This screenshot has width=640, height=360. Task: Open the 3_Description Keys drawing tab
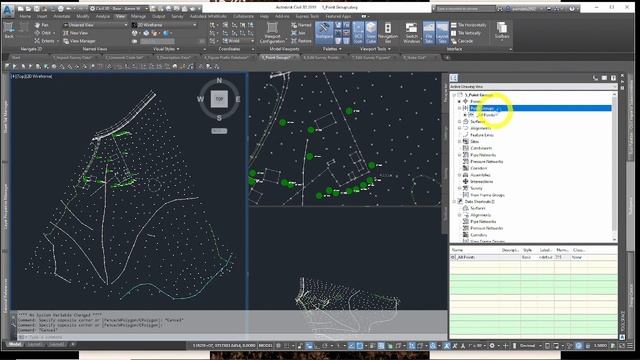[x=173, y=58]
